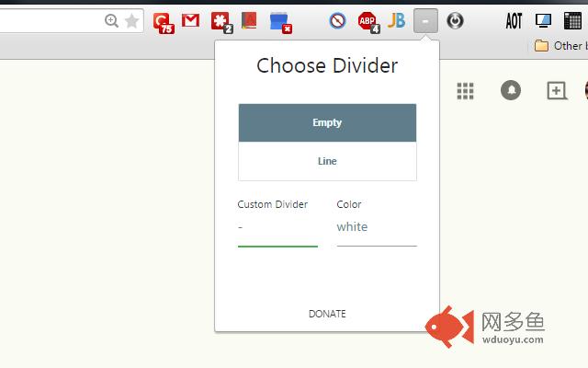This screenshot has width=588, height=368.
Task: Toggle the divider extension popup button
Action: (x=425, y=20)
